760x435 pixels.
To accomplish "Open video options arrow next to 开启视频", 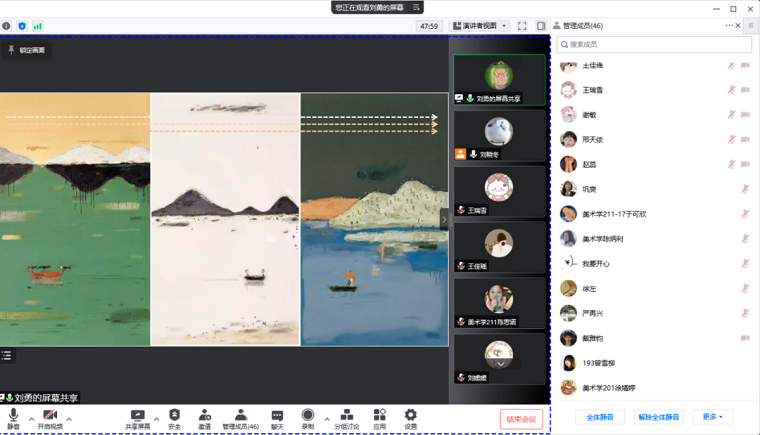I will pos(69,419).
